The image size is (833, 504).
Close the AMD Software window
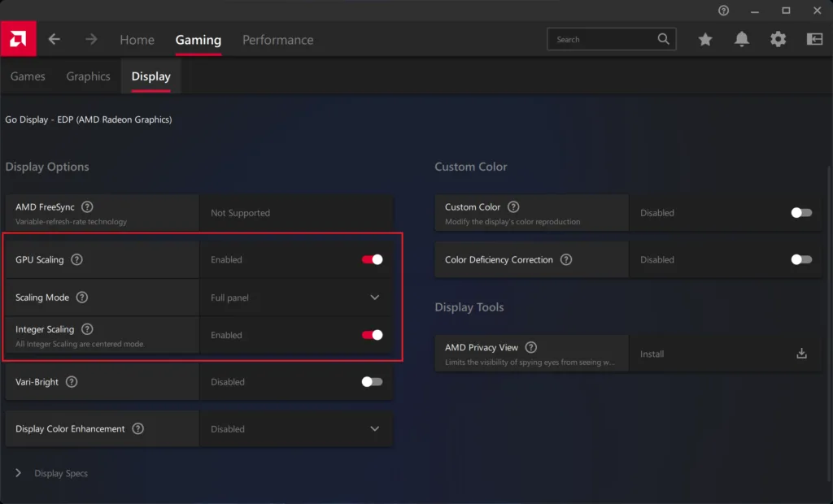(817, 11)
